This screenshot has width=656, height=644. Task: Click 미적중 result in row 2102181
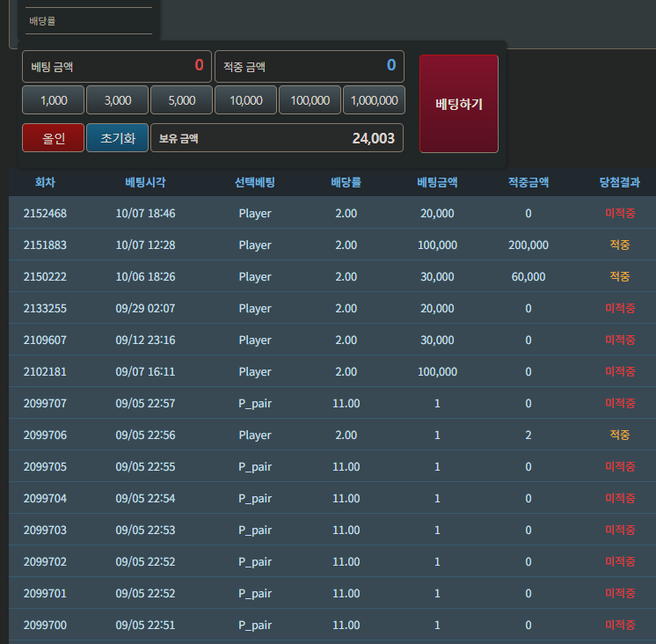620,371
